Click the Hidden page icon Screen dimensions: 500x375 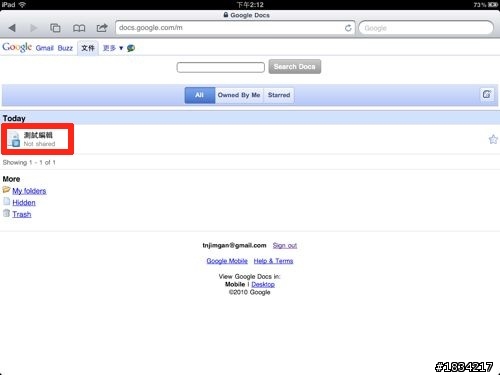click(6, 201)
